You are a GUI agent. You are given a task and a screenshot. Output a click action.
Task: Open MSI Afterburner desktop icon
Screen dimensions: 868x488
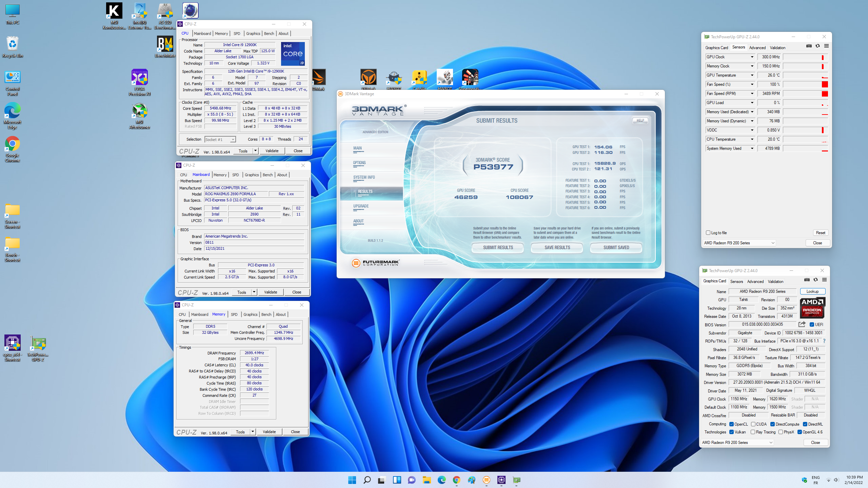coord(139,116)
